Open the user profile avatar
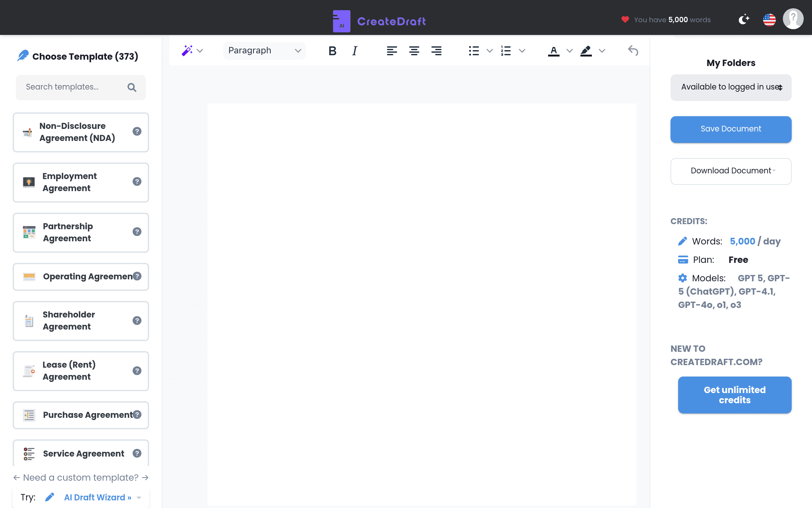This screenshot has width=812, height=508. (x=793, y=19)
